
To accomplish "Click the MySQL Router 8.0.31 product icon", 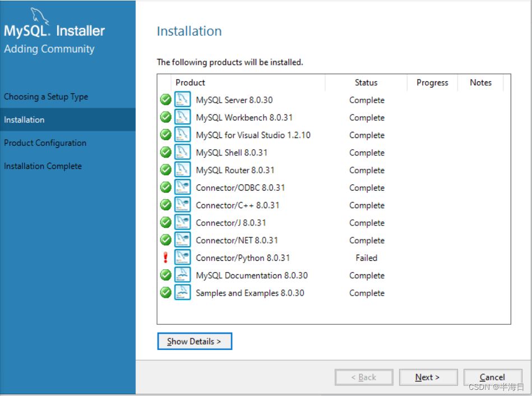I will (x=182, y=170).
